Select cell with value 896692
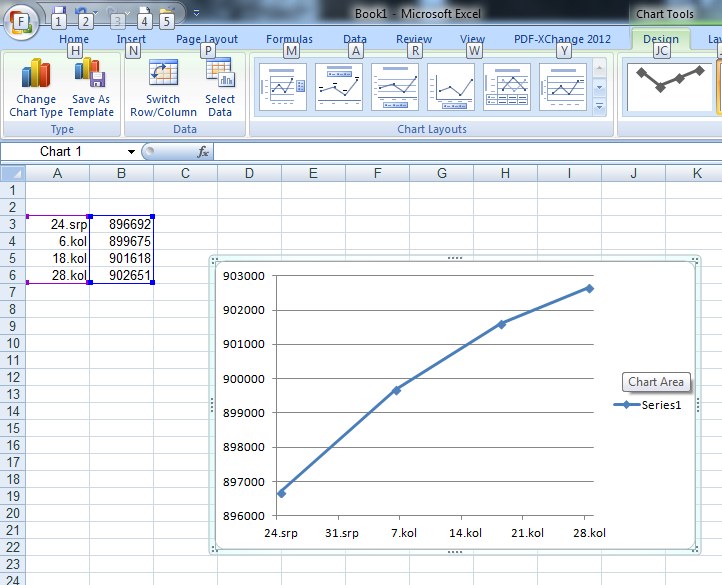722x585 pixels. [x=122, y=224]
